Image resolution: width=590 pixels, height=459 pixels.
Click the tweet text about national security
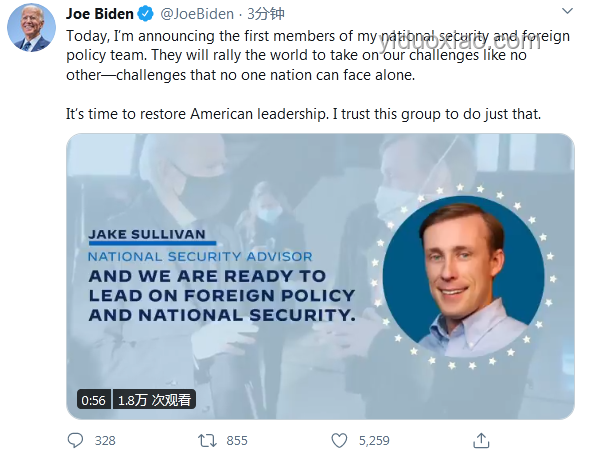point(318,55)
